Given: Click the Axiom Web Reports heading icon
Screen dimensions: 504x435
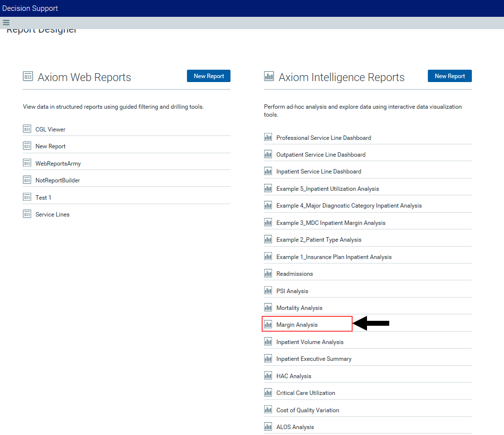Looking at the screenshot, I should pyautogui.click(x=28, y=76).
